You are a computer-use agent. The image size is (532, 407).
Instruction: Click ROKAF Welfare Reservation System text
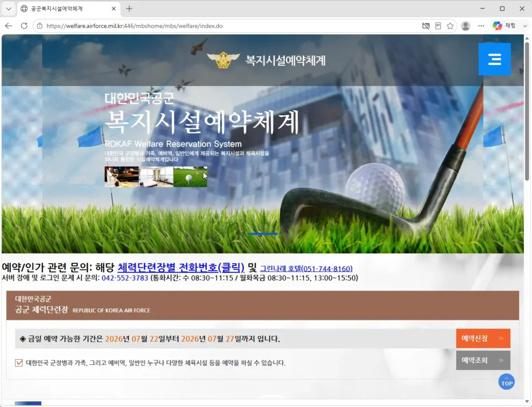pyautogui.click(x=173, y=144)
